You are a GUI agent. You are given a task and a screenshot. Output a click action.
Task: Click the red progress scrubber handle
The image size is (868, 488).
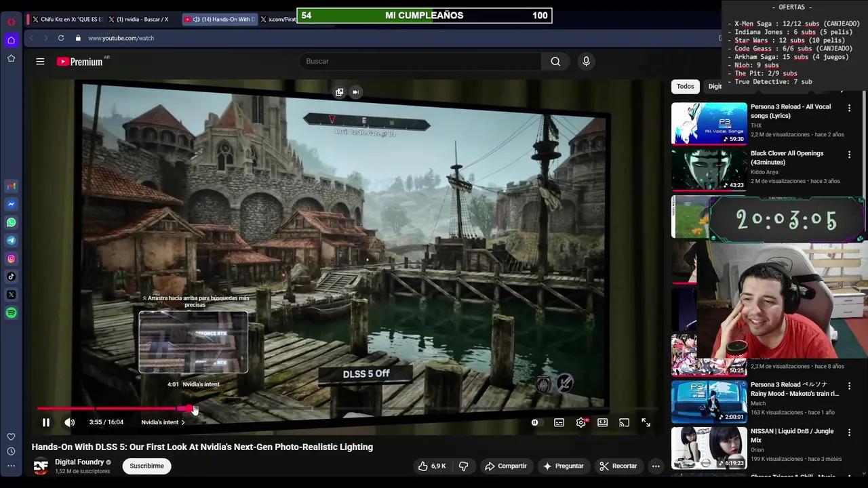click(x=189, y=409)
